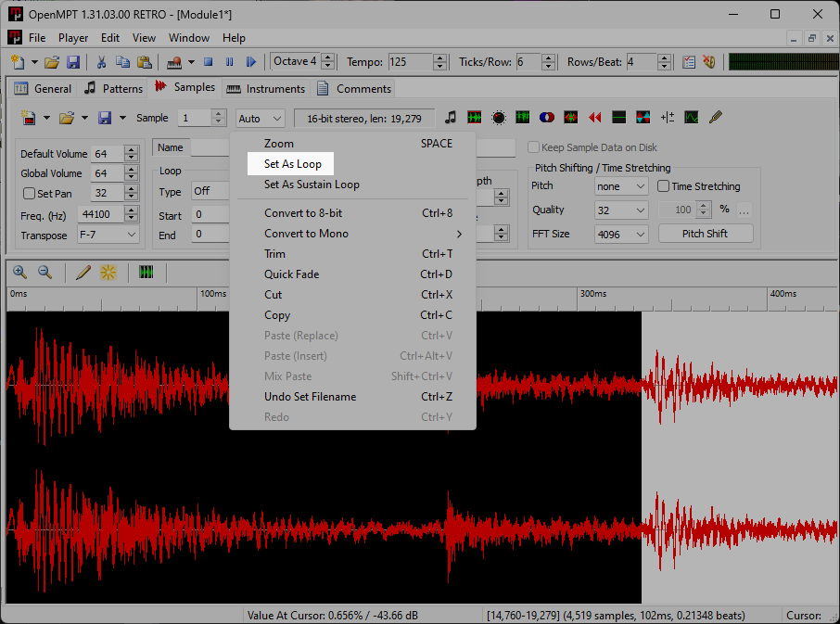The image size is (840, 624).
Task: Click the zoom in magnifier icon
Action: [x=19, y=273]
